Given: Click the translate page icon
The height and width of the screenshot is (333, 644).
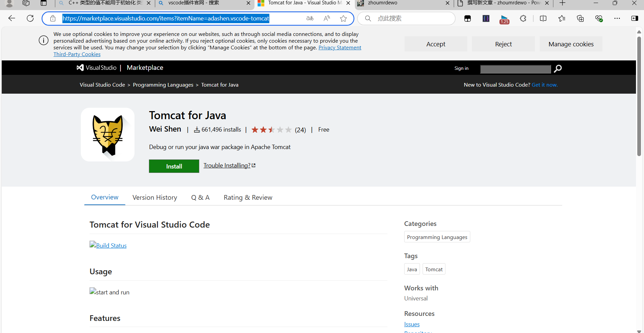Looking at the screenshot, I should (x=310, y=18).
